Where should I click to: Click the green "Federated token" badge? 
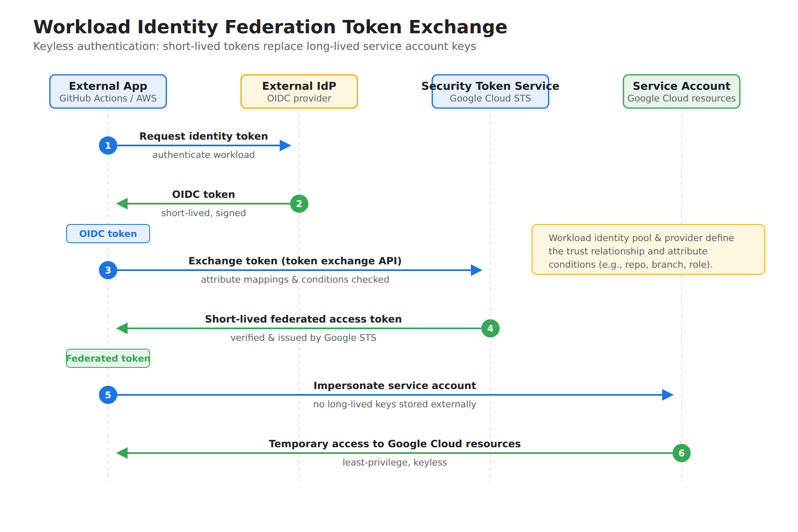click(108, 358)
